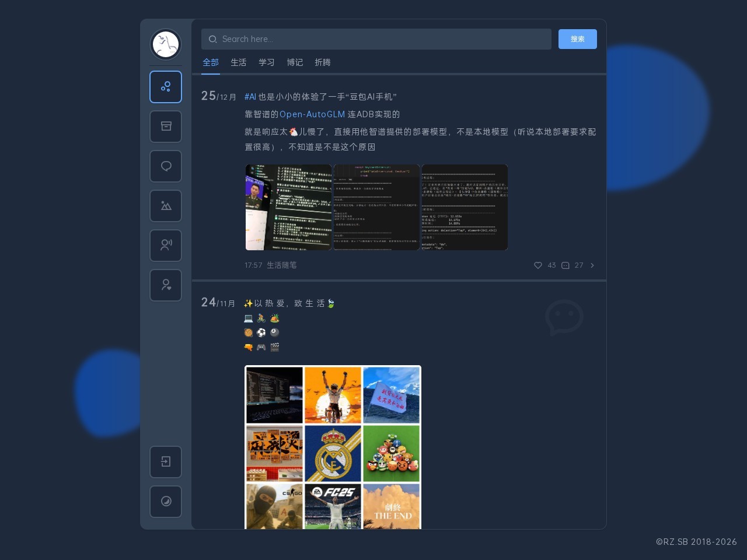The image size is (747, 560).
Task: Click the 25/12月 date label
Action: click(x=219, y=96)
